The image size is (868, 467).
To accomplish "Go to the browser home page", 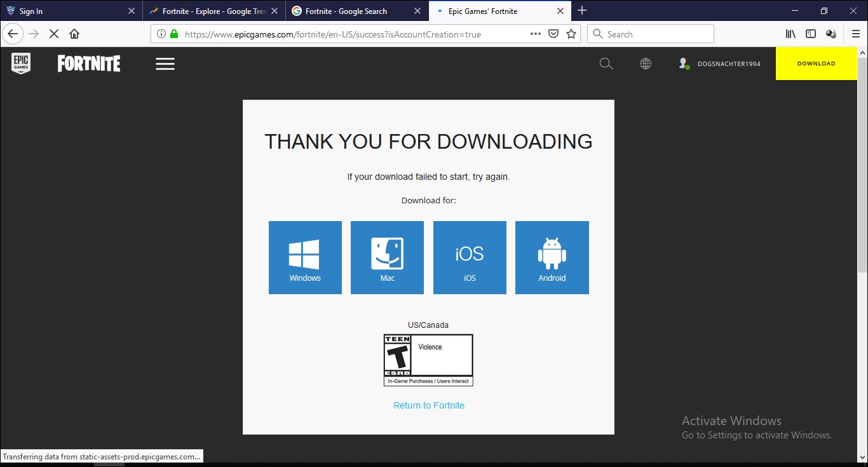I will [74, 34].
